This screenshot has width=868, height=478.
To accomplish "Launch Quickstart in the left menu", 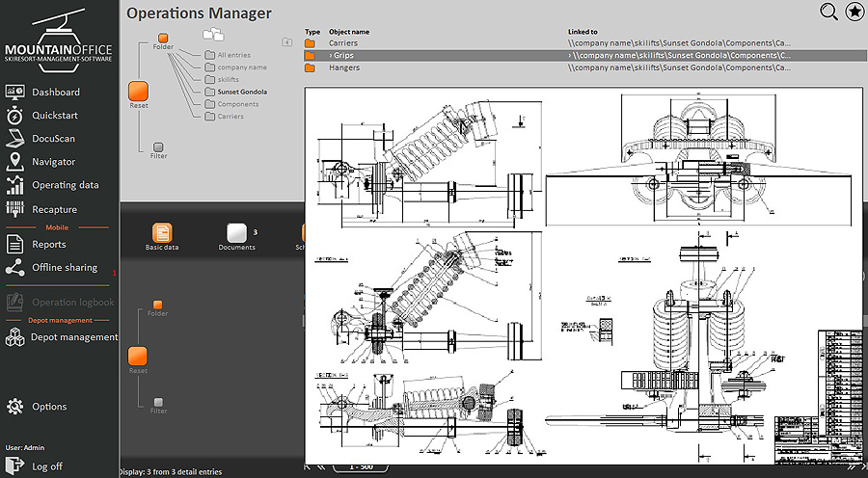I will tap(55, 116).
